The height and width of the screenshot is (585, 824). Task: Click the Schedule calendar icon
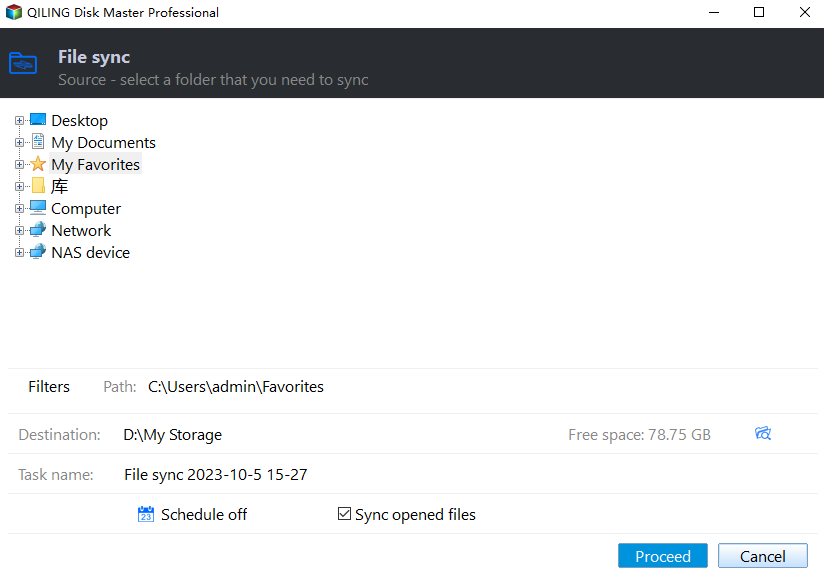click(146, 514)
